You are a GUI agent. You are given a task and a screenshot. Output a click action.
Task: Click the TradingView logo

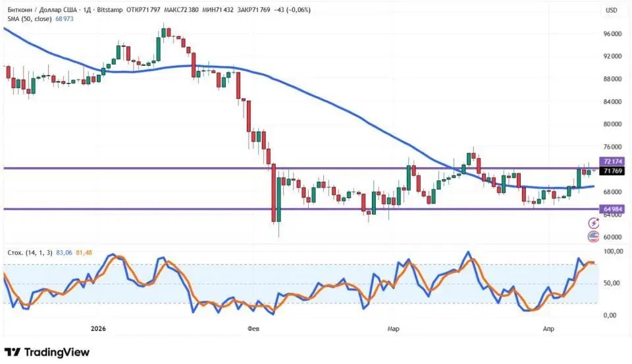[47, 352]
